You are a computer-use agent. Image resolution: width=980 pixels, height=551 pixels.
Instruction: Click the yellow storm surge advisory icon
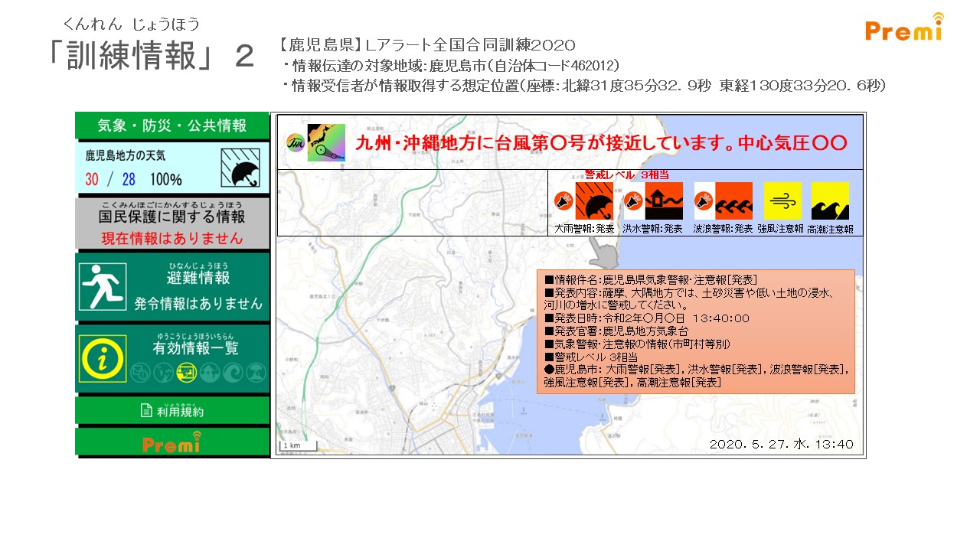830,201
